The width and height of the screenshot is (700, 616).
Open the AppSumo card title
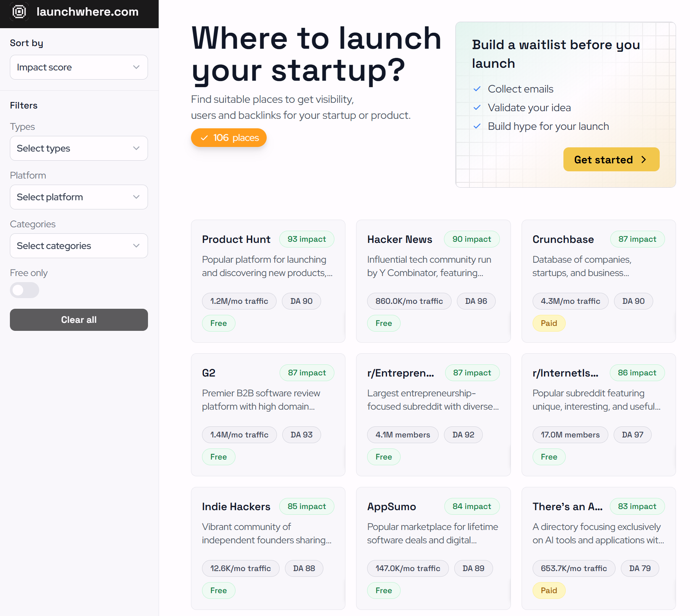392,507
